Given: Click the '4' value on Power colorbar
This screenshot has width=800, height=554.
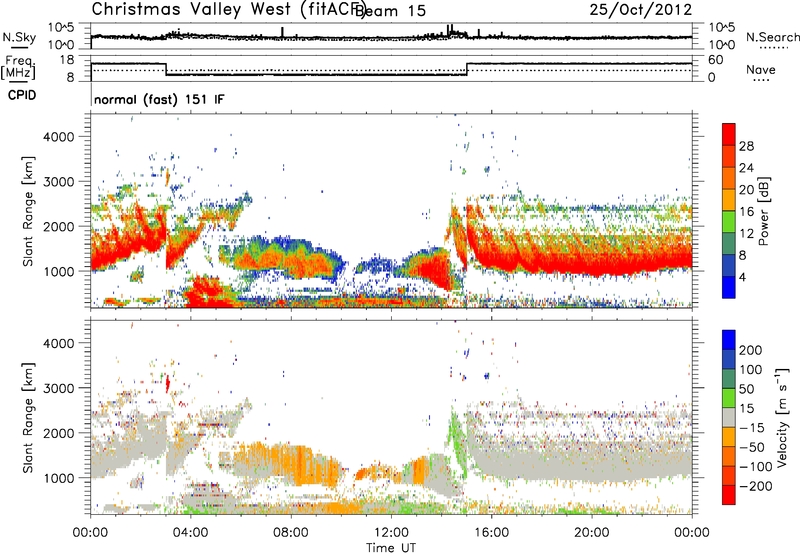Looking at the screenshot, I should click(x=742, y=277).
